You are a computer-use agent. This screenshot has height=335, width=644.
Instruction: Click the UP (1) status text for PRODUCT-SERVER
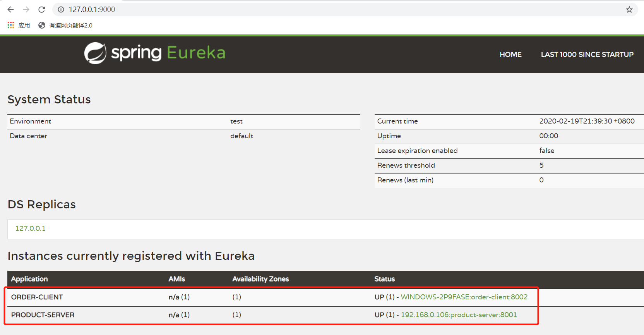[384, 315]
